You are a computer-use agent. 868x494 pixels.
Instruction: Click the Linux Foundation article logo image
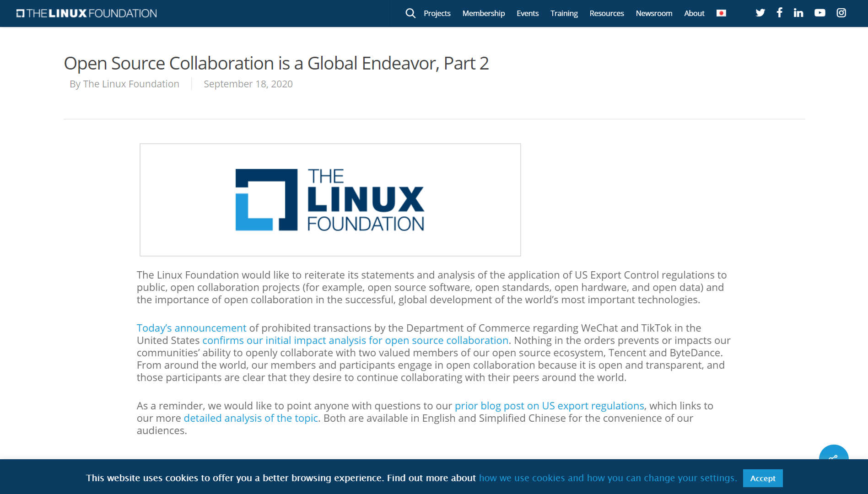click(330, 200)
